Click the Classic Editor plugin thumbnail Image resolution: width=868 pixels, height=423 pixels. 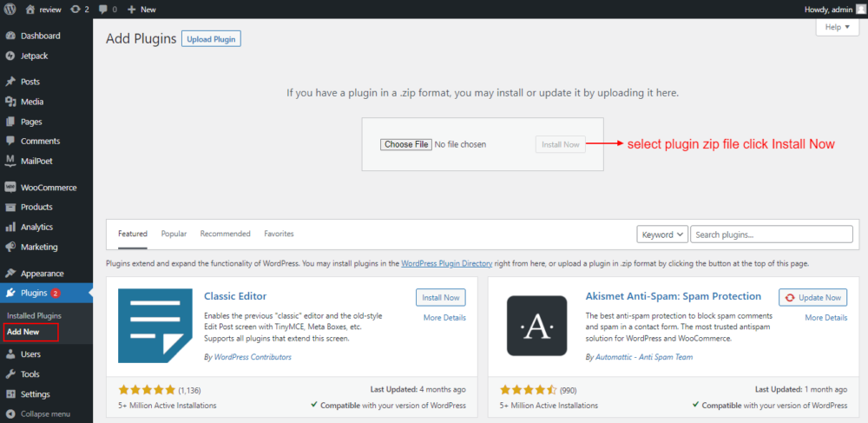(155, 326)
